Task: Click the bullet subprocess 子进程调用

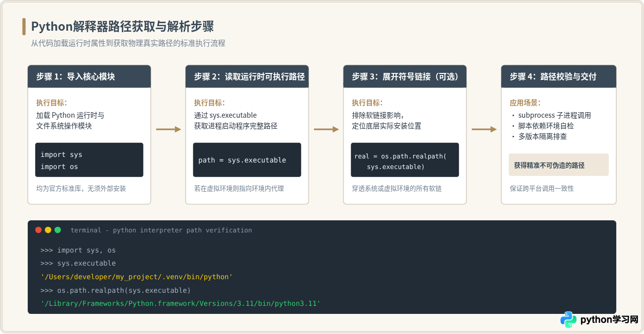Action: [x=554, y=115]
